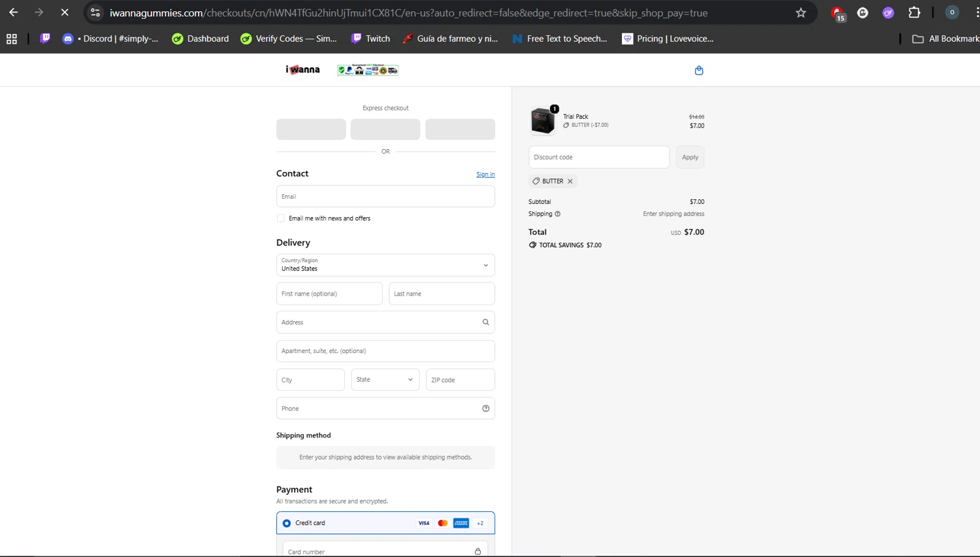The height and width of the screenshot is (557, 980).
Task: Open the Free Text to Speech bookmark
Action: (560, 39)
